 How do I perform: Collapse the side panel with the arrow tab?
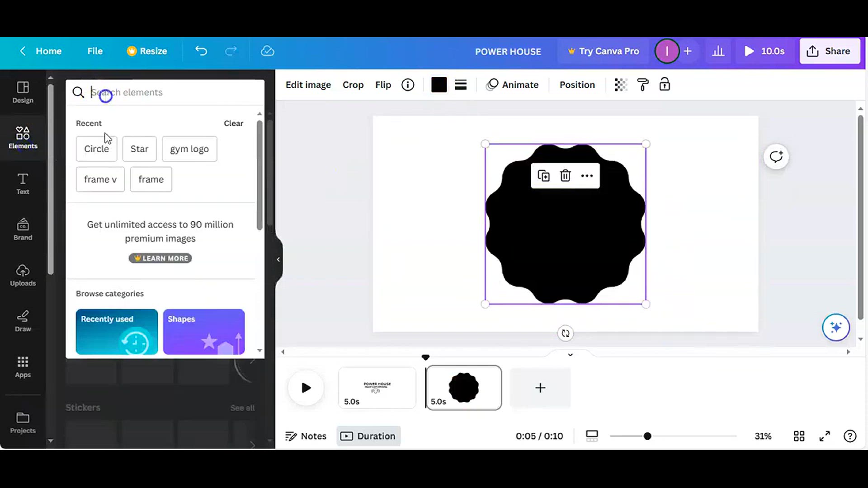pyautogui.click(x=278, y=259)
